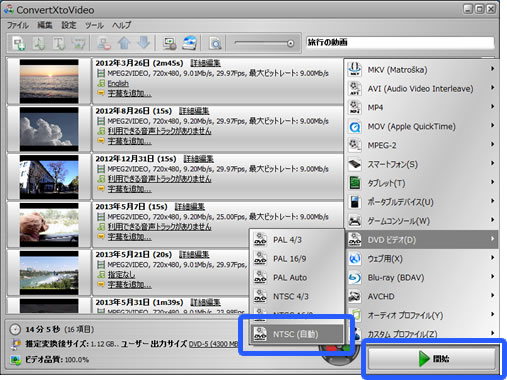The image size is (507, 380).
Task: Click the English audio track link
Action: (118, 83)
